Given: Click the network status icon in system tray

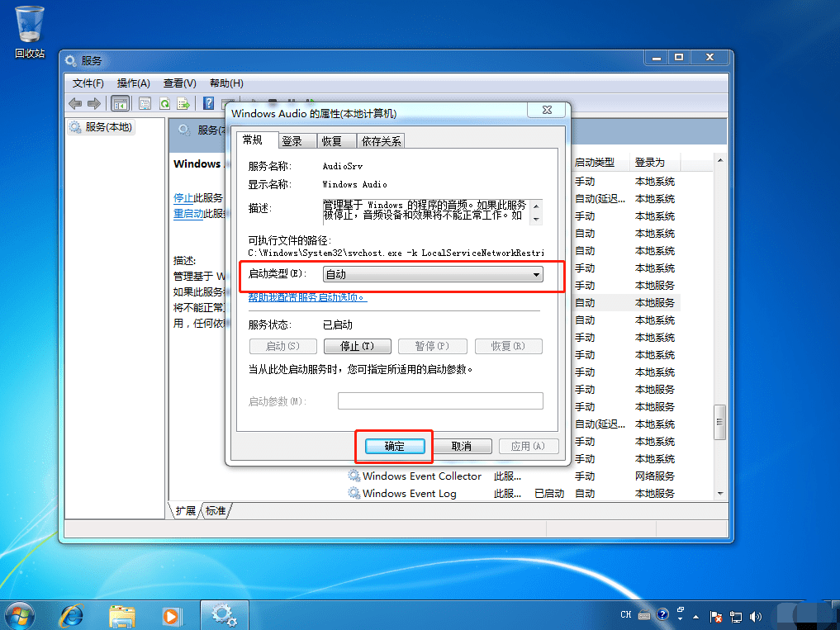Looking at the screenshot, I should point(735,616).
